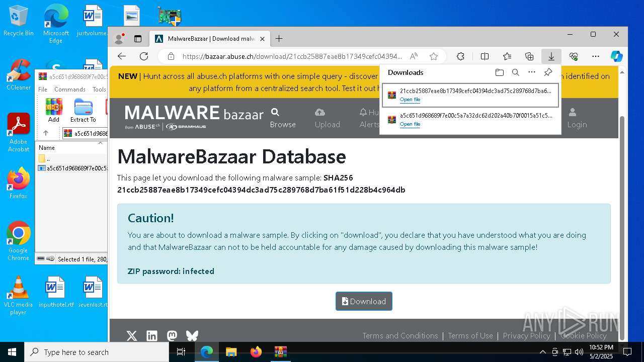Open Privacy Policy link
The width and height of the screenshot is (644, 362).
pos(526,336)
